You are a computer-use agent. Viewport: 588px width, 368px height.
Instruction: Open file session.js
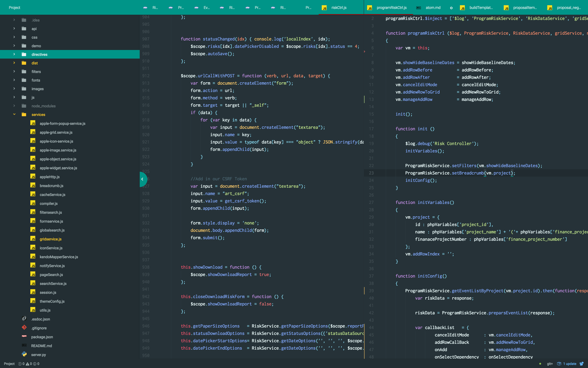coord(48,293)
